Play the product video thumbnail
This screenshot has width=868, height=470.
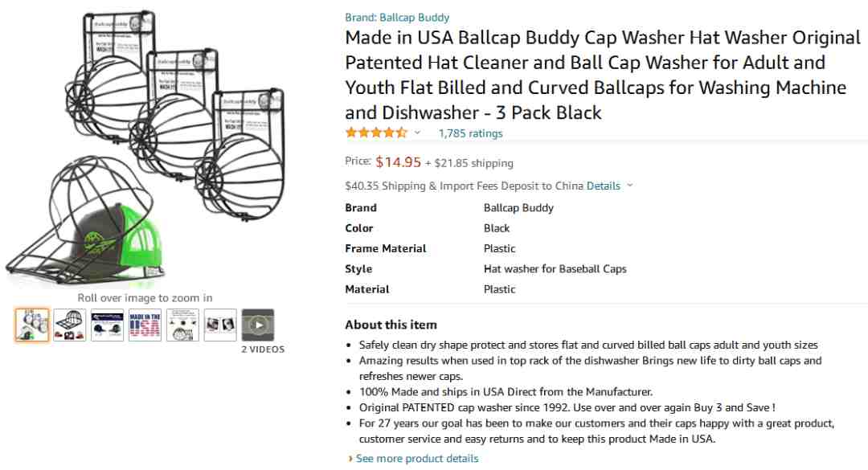pos(258,325)
